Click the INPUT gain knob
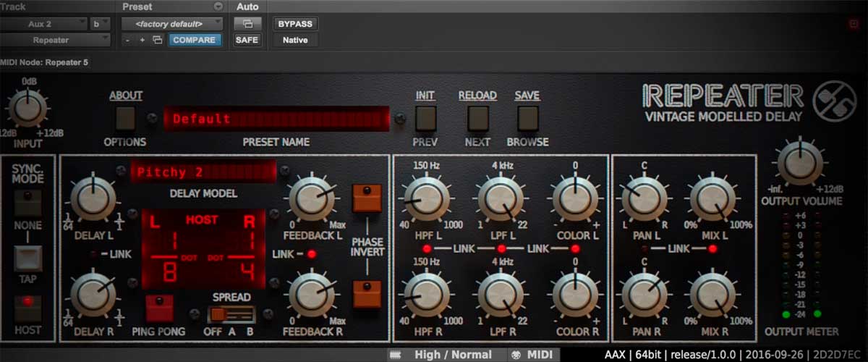868x362 pixels. tap(28, 107)
